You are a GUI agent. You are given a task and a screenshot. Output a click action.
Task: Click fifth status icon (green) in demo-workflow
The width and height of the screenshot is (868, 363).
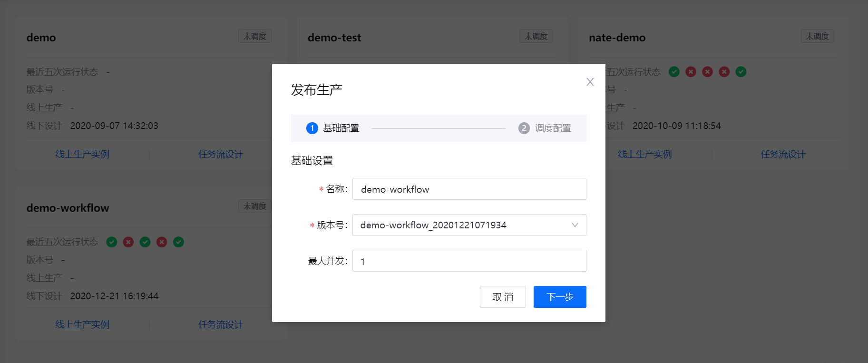click(x=178, y=242)
